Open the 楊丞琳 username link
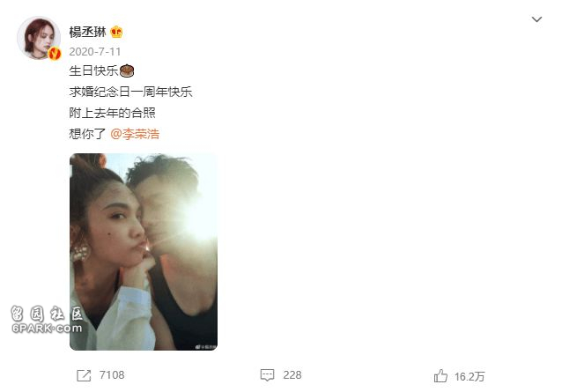The height and width of the screenshot is (392, 562). coord(87,33)
